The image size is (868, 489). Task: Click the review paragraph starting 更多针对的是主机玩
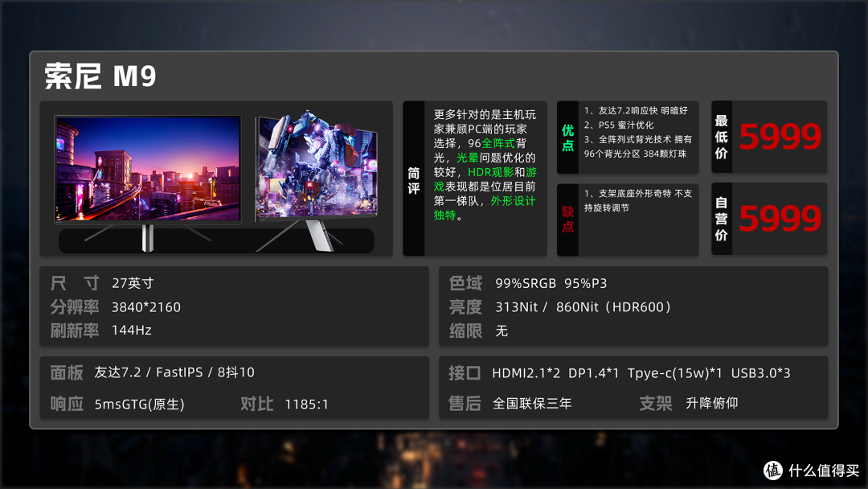point(485,165)
